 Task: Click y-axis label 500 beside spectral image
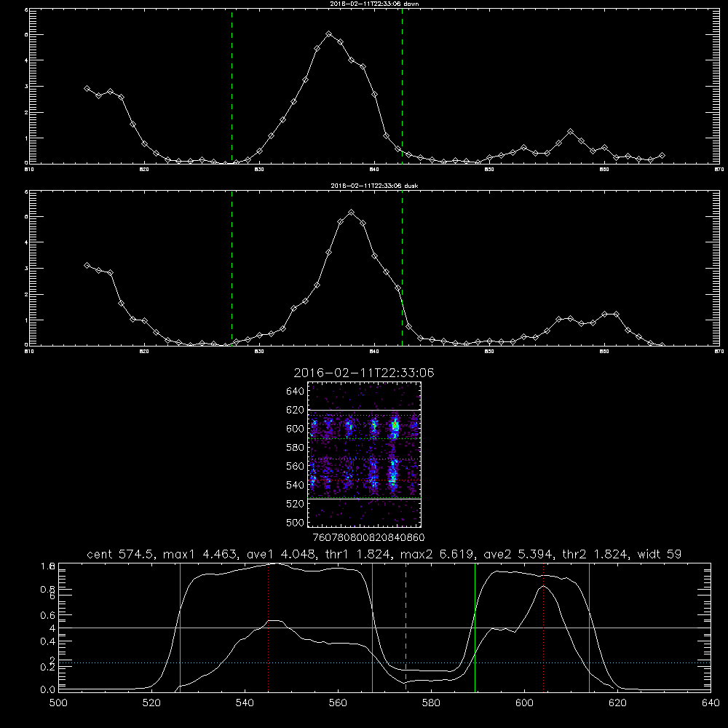point(296,522)
